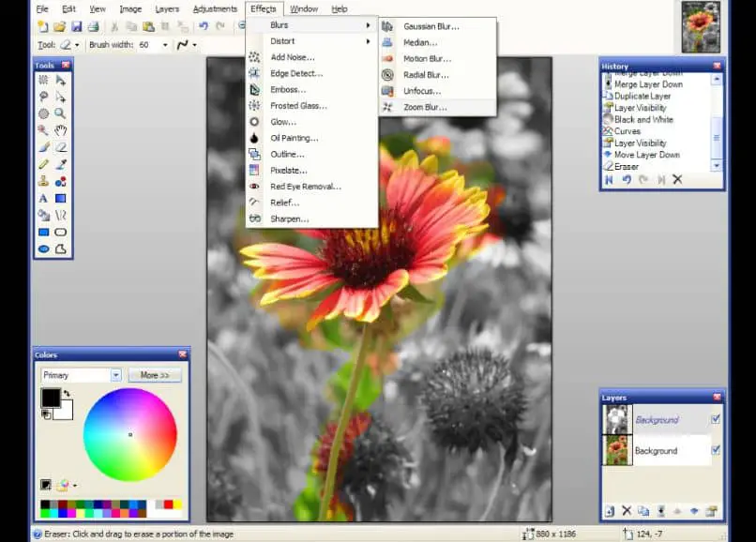Select the Ellipse shape tool
The height and width of the screenshot is (542, 756).
43,248
